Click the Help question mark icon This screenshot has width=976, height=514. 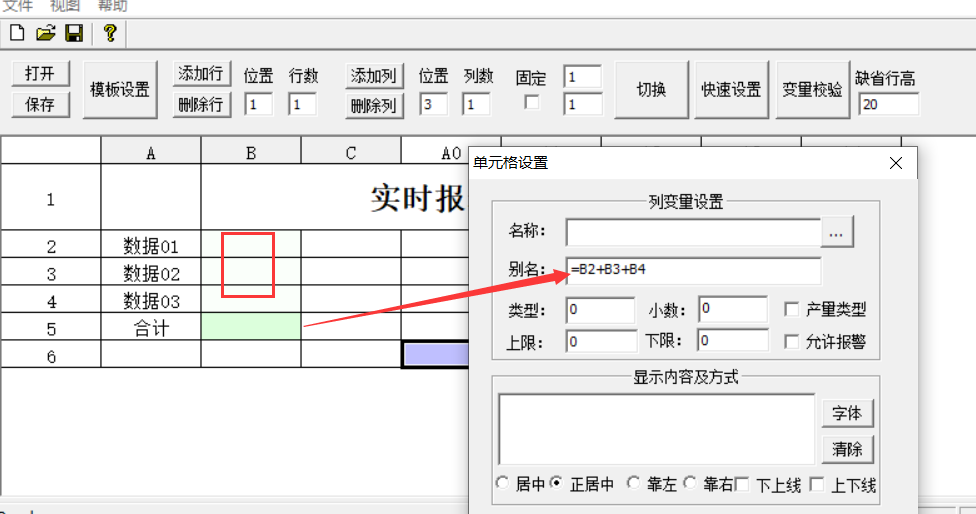(x=109, y=34)
